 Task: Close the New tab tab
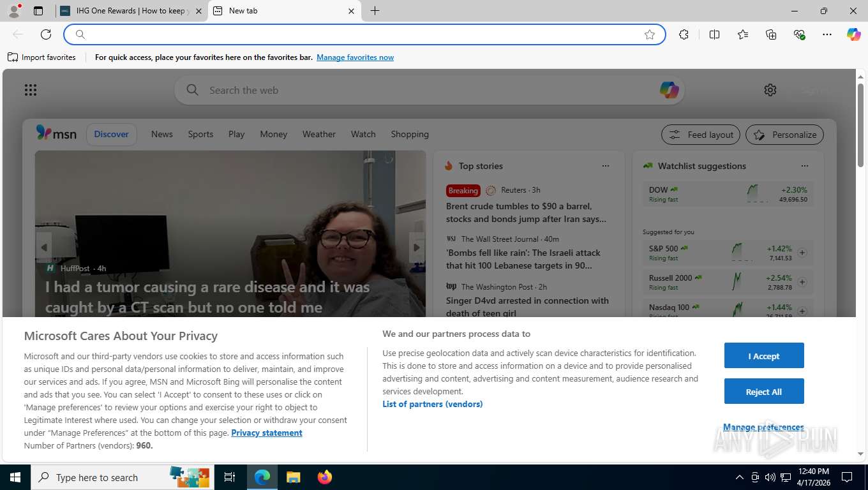[351, 11]
